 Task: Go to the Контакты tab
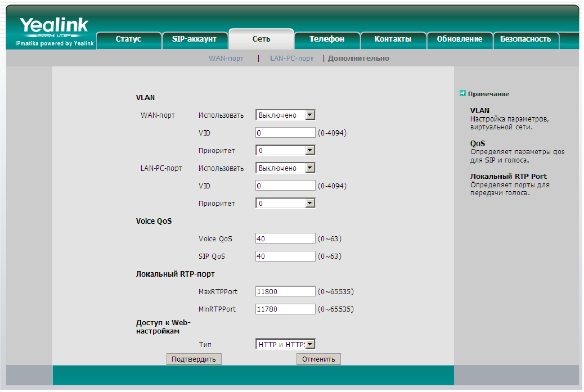coord(393,39)
